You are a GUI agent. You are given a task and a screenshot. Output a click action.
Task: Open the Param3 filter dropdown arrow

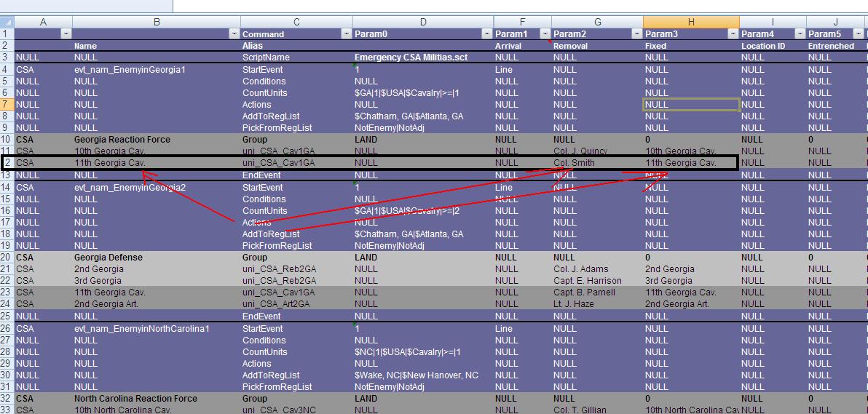point(733,34)
